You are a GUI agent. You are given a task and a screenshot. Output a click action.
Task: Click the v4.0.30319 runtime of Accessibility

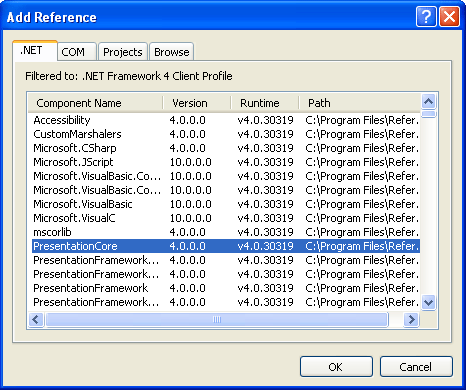coord(266,120)
